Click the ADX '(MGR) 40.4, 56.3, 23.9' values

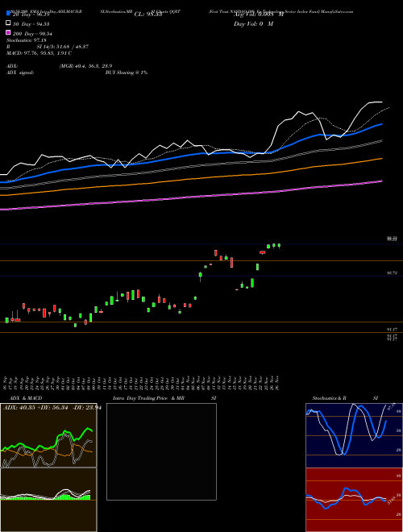[x=85, y=66]
